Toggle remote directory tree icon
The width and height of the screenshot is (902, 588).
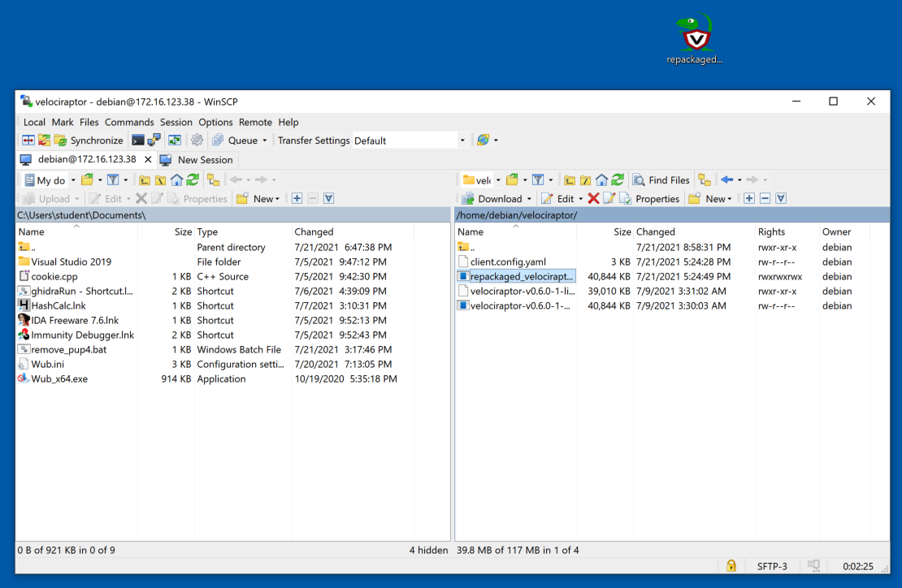click(x=705, y=180)
